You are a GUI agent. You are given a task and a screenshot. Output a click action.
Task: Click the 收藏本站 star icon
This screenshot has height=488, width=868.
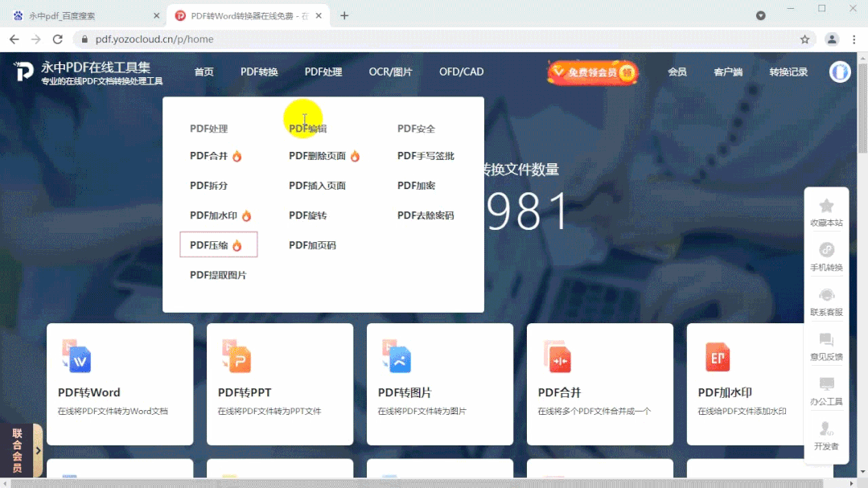point(826,207)
